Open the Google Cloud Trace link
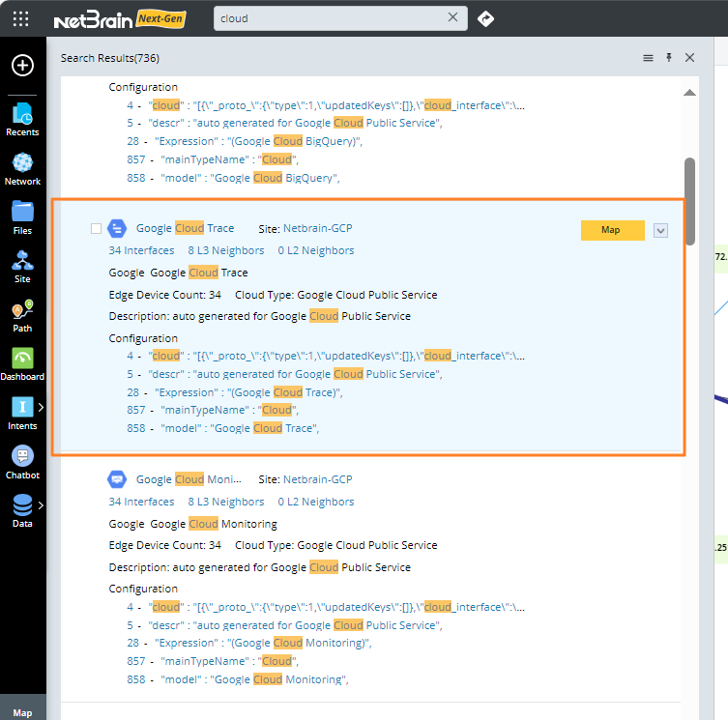728x720 pixels. (185, 228)
